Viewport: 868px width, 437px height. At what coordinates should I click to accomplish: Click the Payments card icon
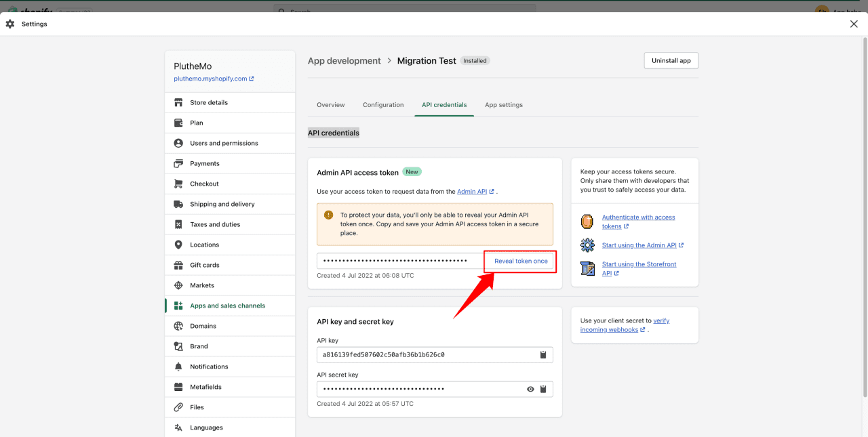(178, 163)
